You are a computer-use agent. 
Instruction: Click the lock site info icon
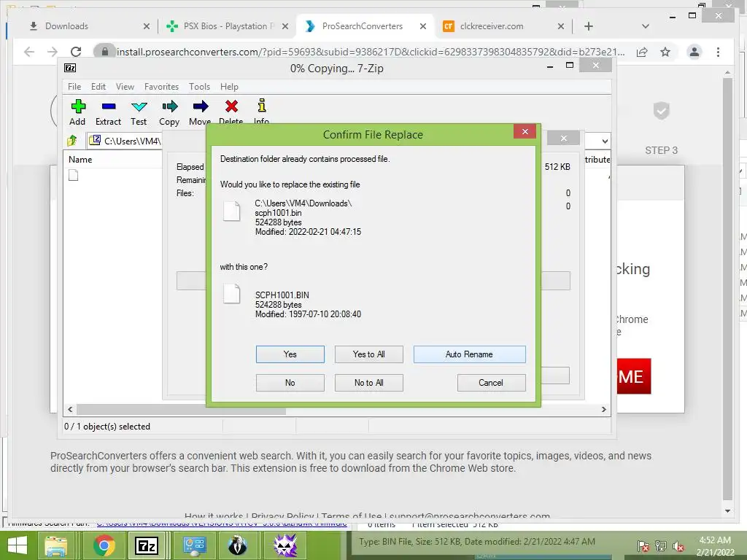[x=105, y=52]
